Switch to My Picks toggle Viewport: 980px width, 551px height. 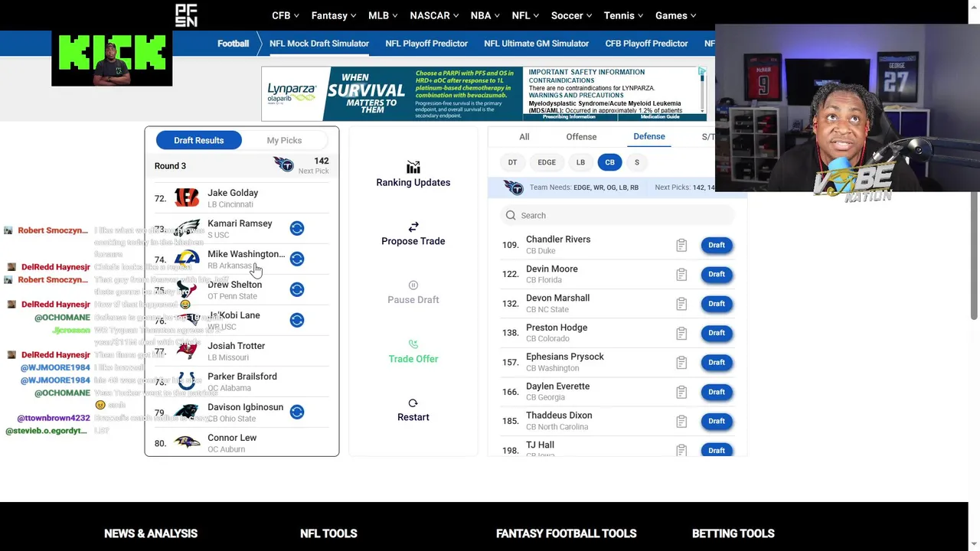284,140
